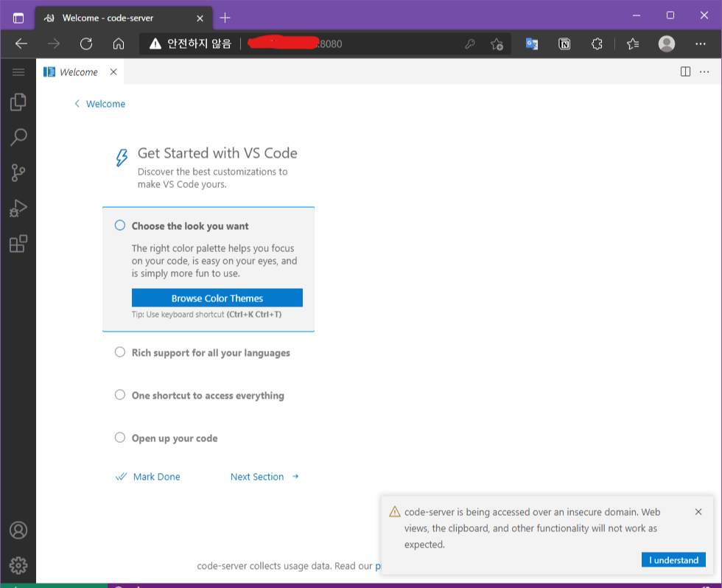Switch to the Welcome editor tab
This screenshot has width=722, height=588.
click(x=79, y=71)
